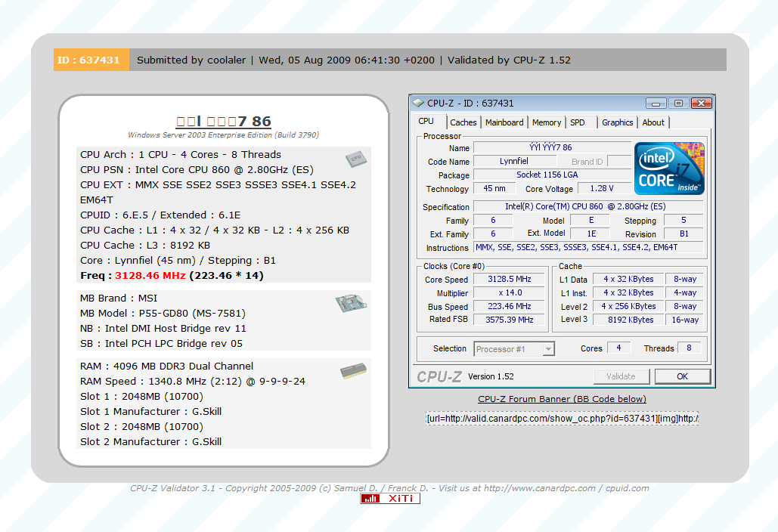Open the Graphics tab
The width and height of the screenshot is (778, 532).
coord(617,122)
